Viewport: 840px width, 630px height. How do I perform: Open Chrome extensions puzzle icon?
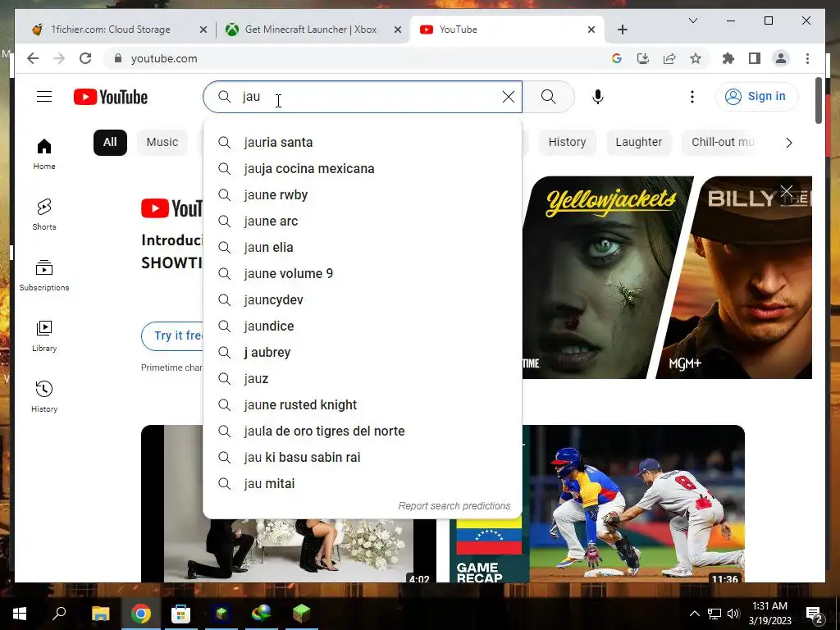click(728, 58)
